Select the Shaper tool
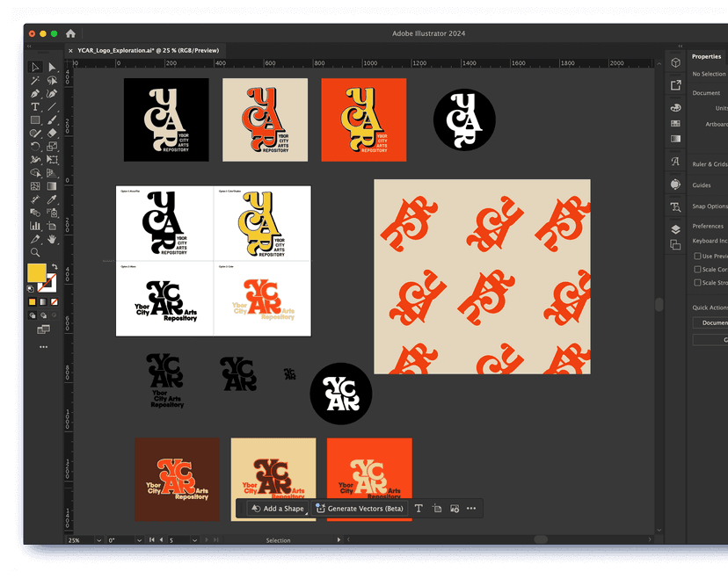Screen dimensions: 728x586 pos(35,134)
